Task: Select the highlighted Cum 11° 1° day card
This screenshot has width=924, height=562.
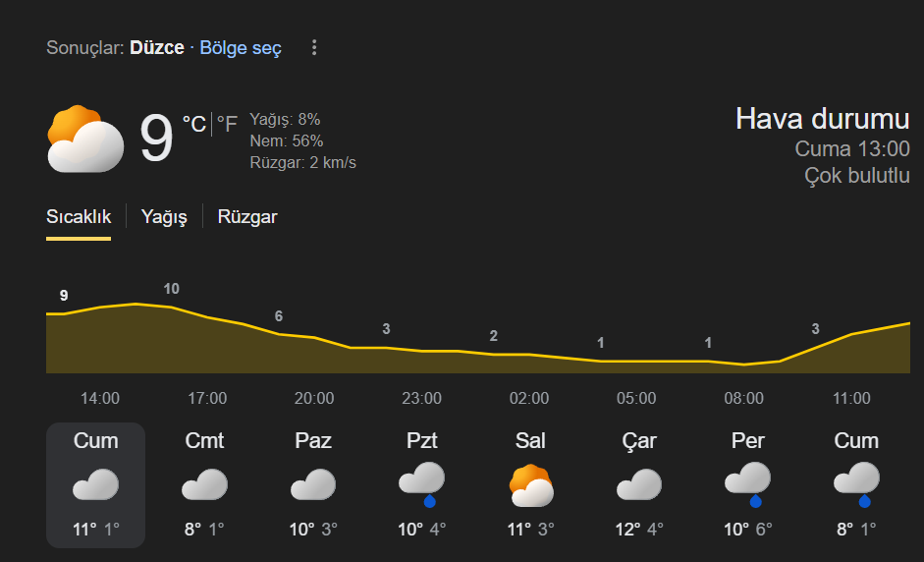Action: [95, 484]
